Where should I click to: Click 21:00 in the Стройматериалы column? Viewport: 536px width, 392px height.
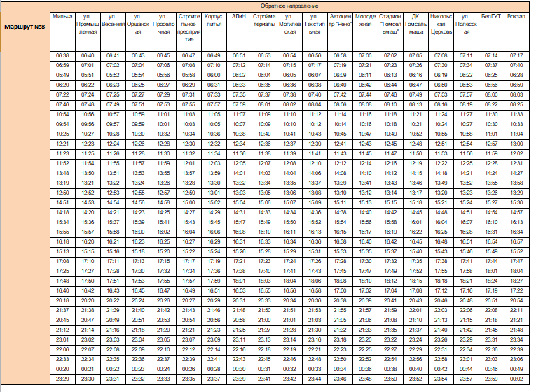point(264,321)
